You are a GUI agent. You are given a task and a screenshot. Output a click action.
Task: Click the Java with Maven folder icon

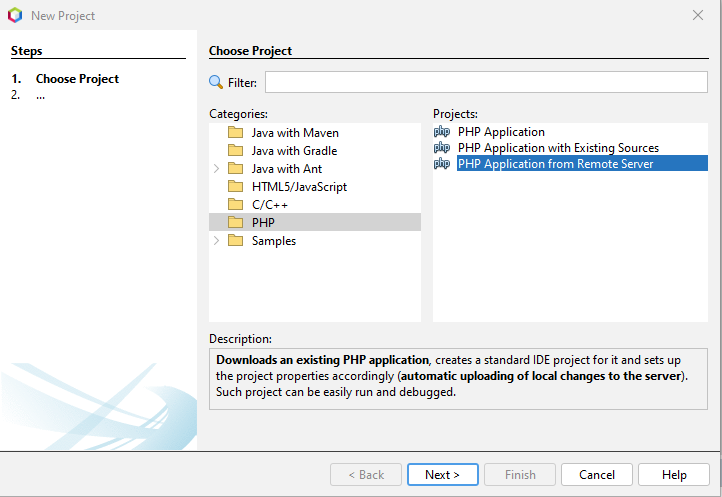[235, 133]
